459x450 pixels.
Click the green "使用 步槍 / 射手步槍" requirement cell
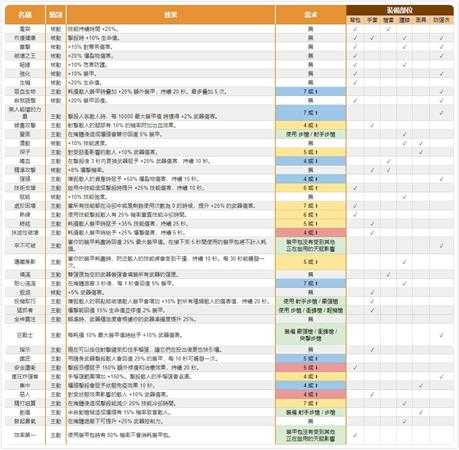click(311, 134)
